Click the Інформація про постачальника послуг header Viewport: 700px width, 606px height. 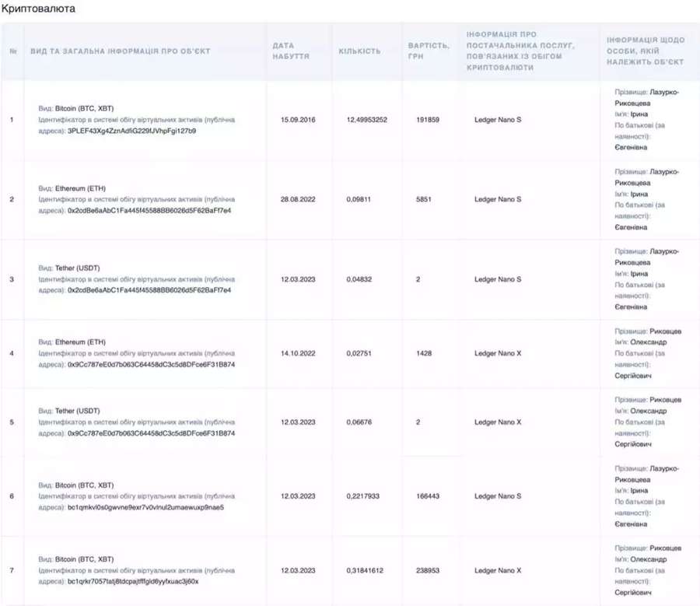click(x=520, y=51)
